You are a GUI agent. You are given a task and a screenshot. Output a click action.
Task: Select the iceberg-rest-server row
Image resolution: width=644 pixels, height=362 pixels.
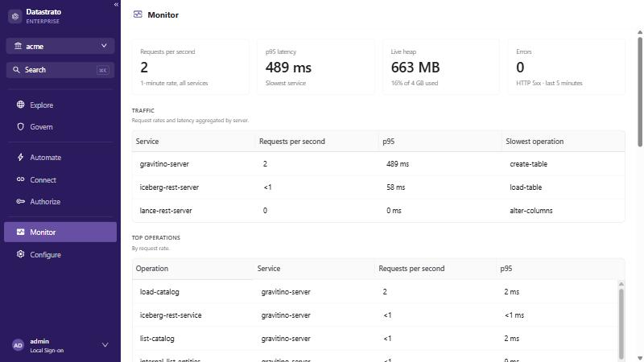(x=378, y=187)
